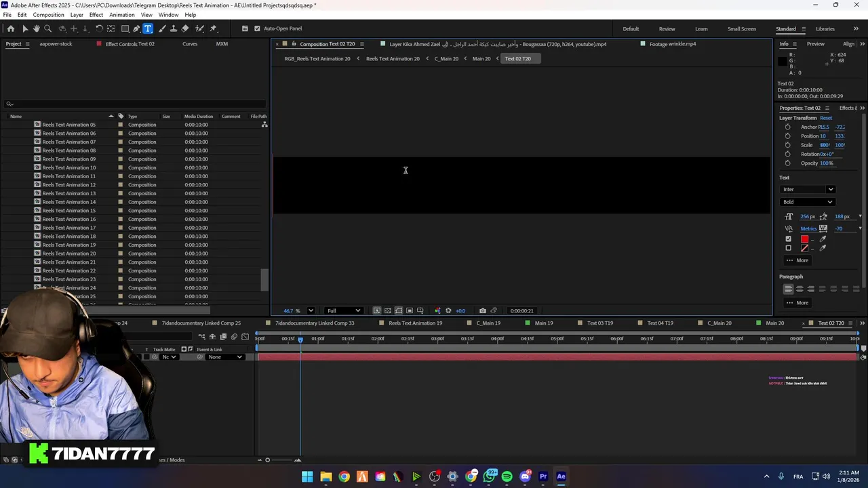
Task: Open the Track Matte dropdown in timeline
Action: 169,357
